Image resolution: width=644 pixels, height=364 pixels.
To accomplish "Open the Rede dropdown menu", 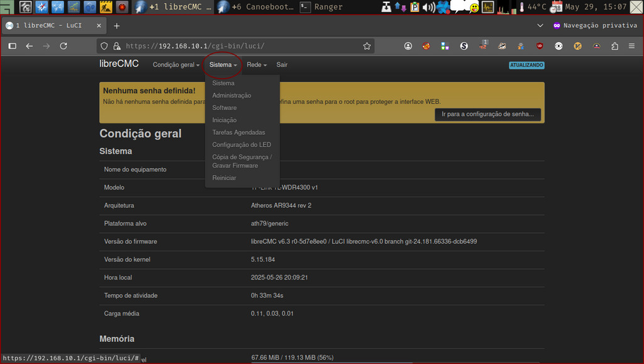I will coord(255,64).
